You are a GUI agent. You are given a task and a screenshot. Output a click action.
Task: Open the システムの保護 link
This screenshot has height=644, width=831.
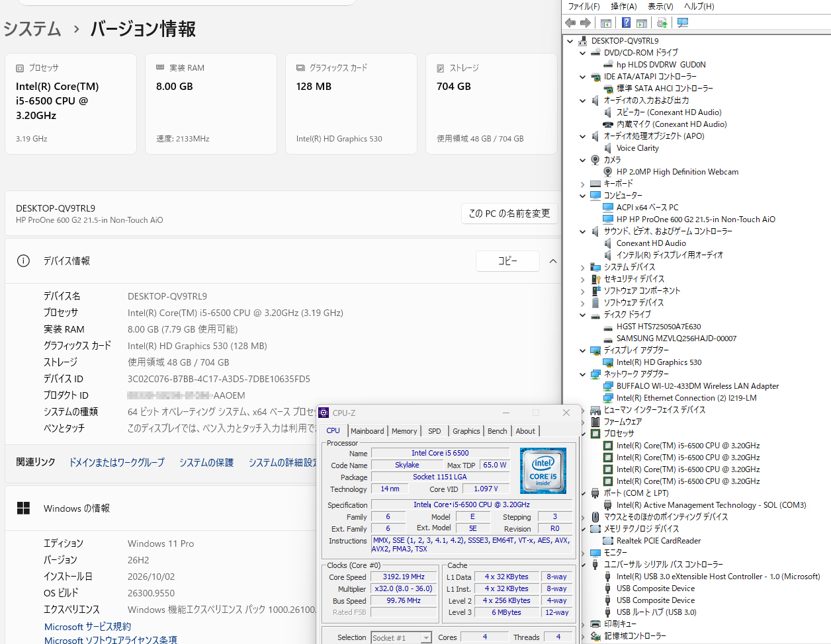[x=206, y=463]
